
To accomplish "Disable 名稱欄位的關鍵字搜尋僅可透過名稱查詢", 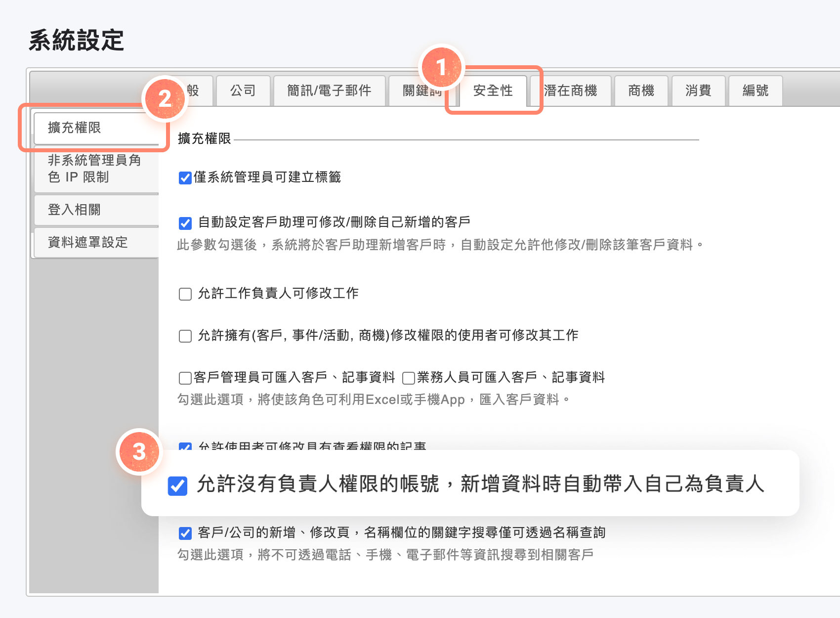I will (x=185, y=533).
